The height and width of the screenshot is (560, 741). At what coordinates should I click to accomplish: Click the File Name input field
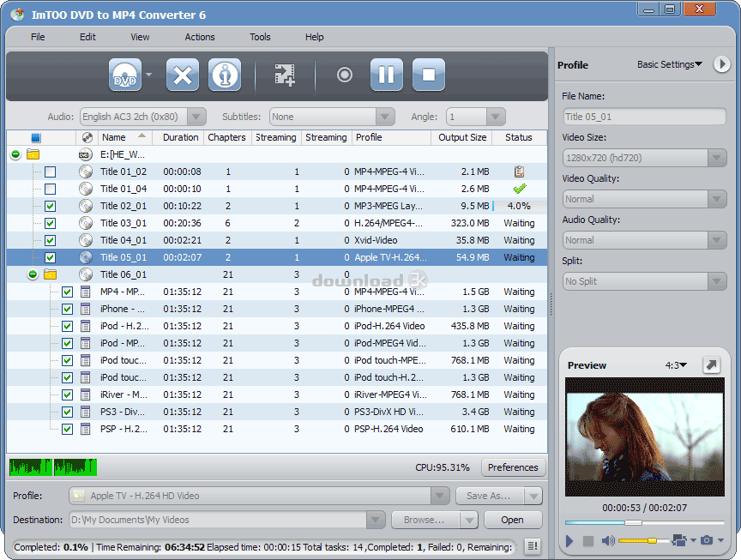(x=645, y=117)
